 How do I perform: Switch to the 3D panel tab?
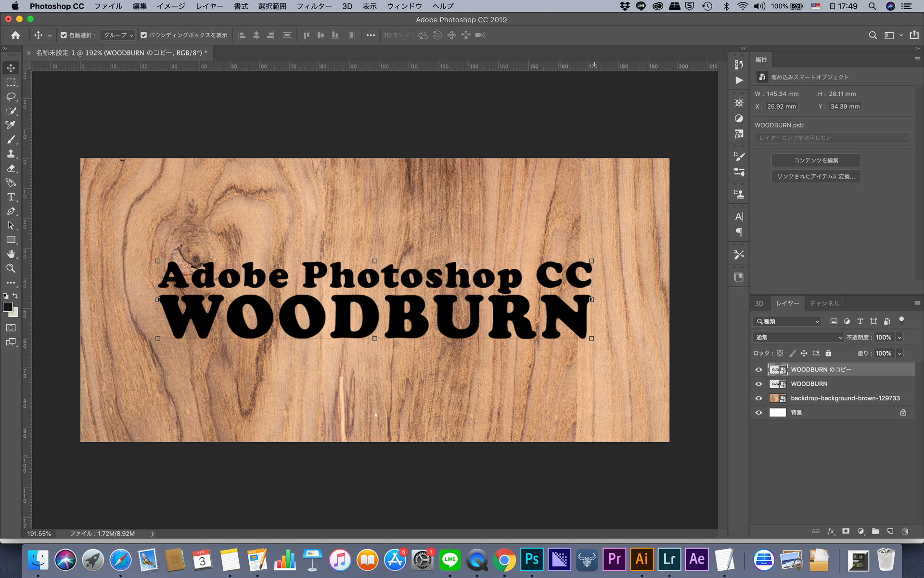(x=759, y=303)
